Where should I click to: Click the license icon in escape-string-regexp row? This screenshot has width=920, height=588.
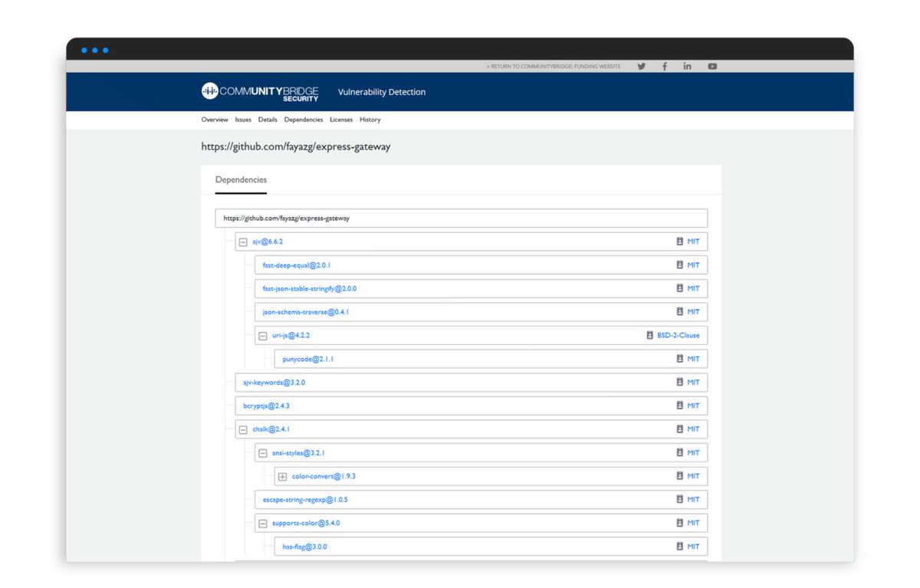pyautogui.click(x=679, y=500)
